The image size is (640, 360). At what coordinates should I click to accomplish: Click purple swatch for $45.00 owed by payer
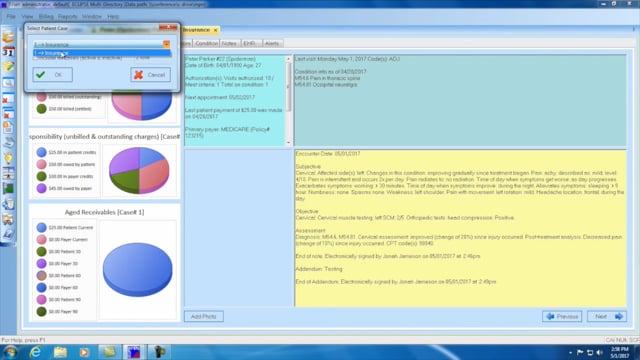41,188
